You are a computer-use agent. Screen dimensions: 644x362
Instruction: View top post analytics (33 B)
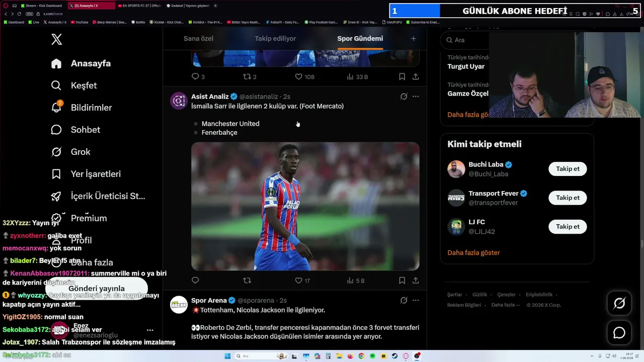pos(357,77)
